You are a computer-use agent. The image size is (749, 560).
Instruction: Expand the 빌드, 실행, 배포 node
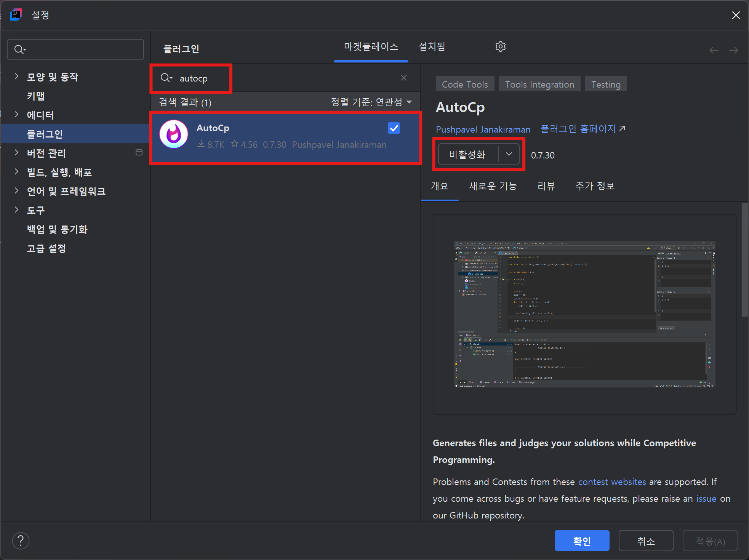tap(16, 171)
